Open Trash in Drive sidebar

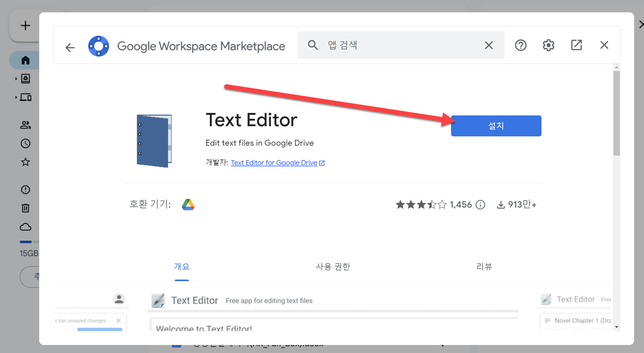[x=26, y=208]
